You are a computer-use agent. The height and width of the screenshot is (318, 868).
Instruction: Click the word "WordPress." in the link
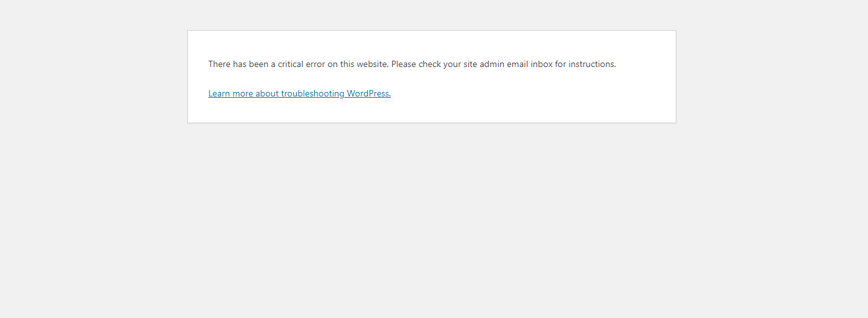369,93
